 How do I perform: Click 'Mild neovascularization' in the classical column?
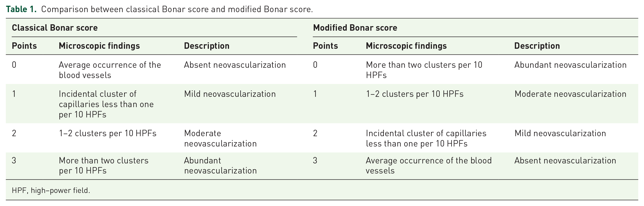tap(230, 94)
